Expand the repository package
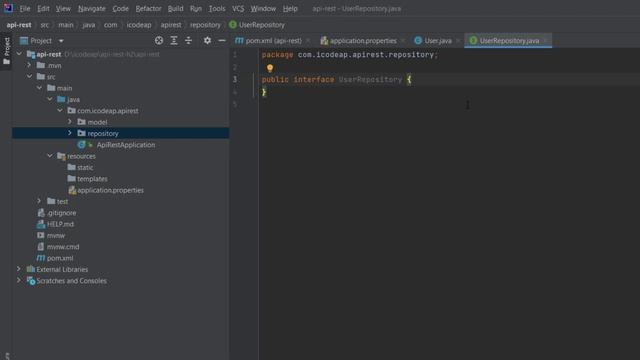 [70, 133]
